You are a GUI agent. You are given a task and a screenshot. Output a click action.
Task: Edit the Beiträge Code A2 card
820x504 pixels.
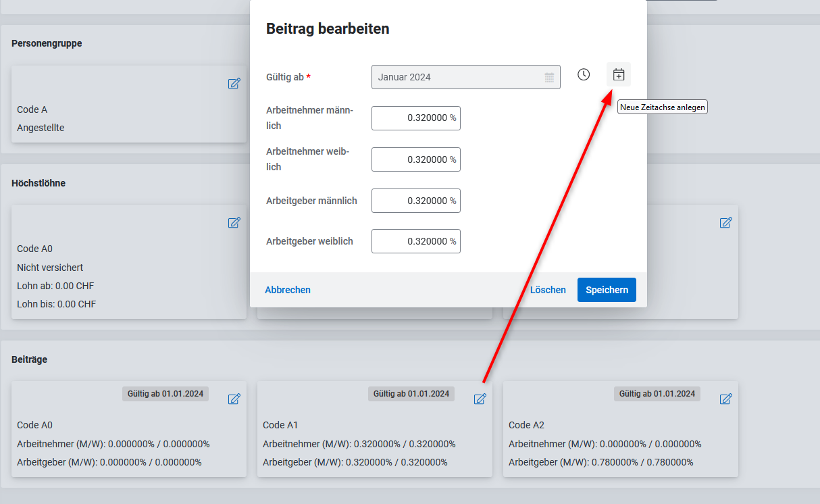[725, 399]
